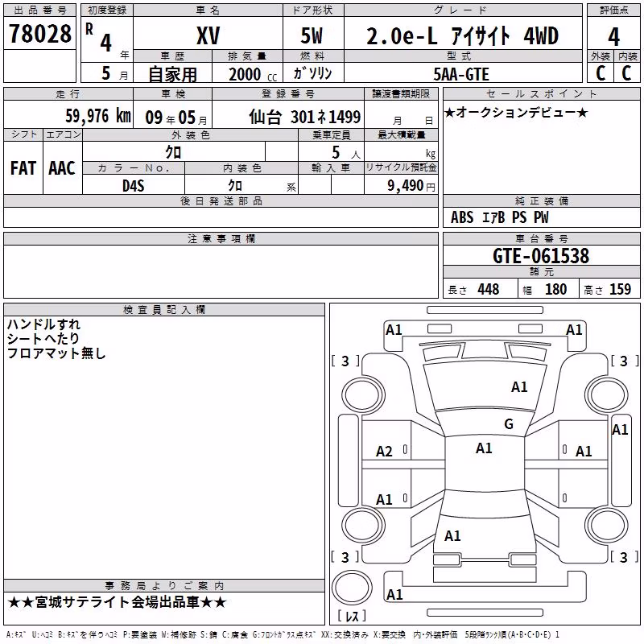Click the 評価点 header
The image size is (644, 644).
pos(613,10)
